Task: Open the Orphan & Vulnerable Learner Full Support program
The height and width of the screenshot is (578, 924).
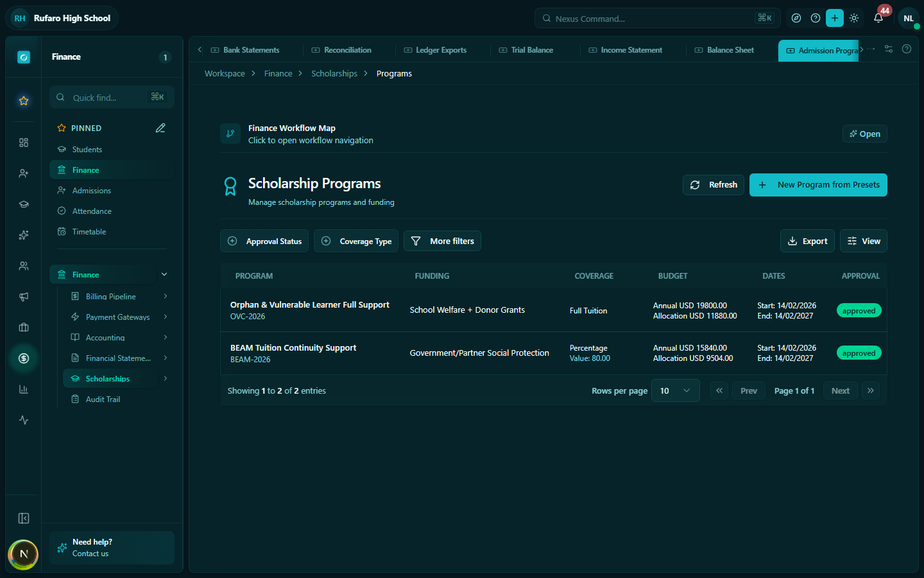Action: (x=310, y=305)
